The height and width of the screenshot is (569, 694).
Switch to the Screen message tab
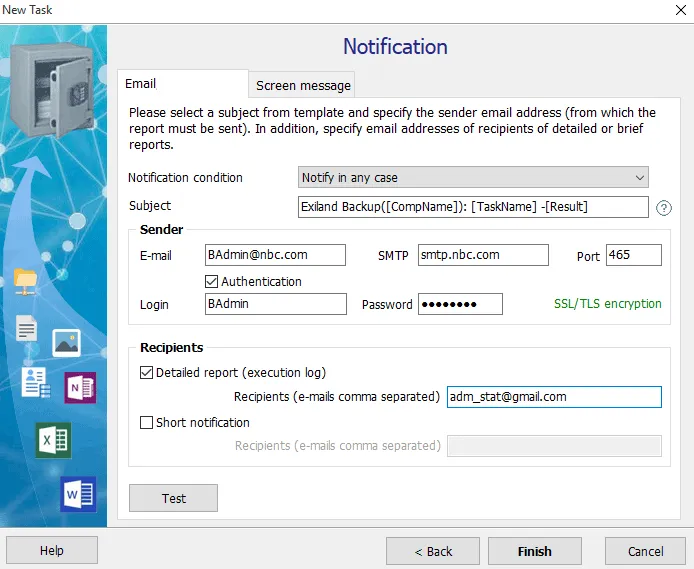(x=303, y=85)
